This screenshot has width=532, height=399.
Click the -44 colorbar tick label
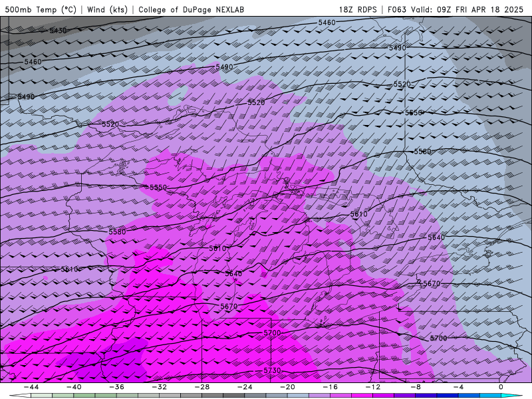click(31, 387)
